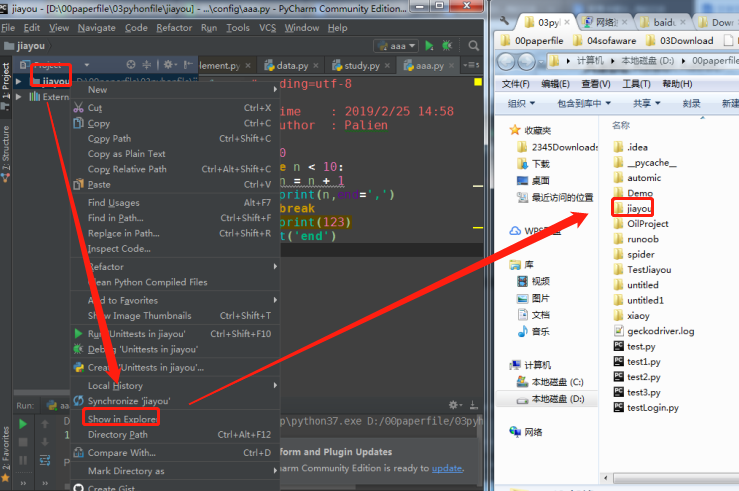This screenshot has width=739, height=491.
Task: Open the 工具(T) menu in Explorer
Action: [636, 84]
